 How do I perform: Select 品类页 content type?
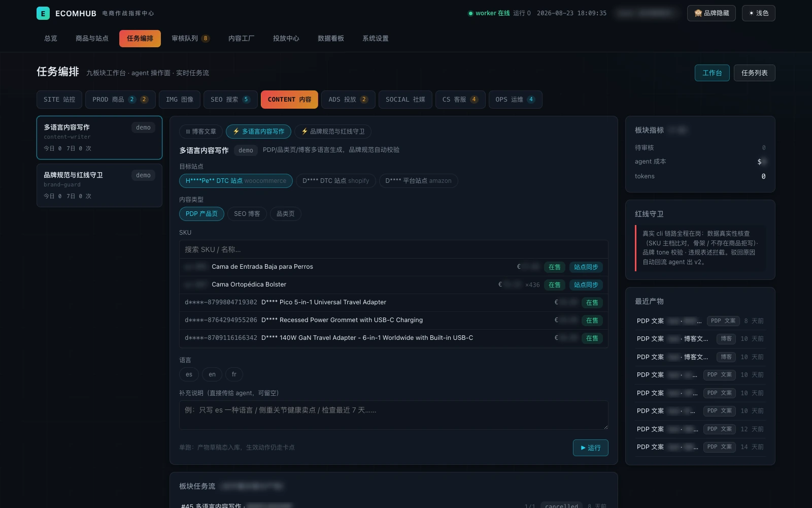click(285, 214)
